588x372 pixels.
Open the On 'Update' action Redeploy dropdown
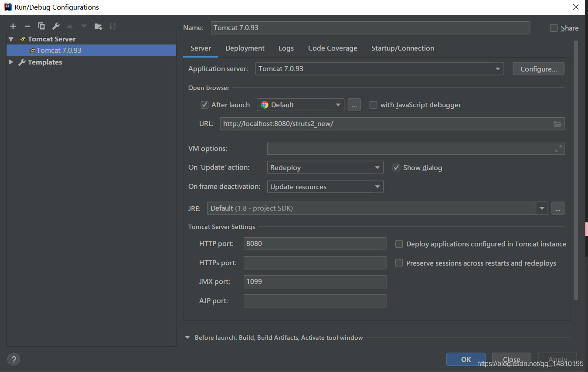point(325,167)
